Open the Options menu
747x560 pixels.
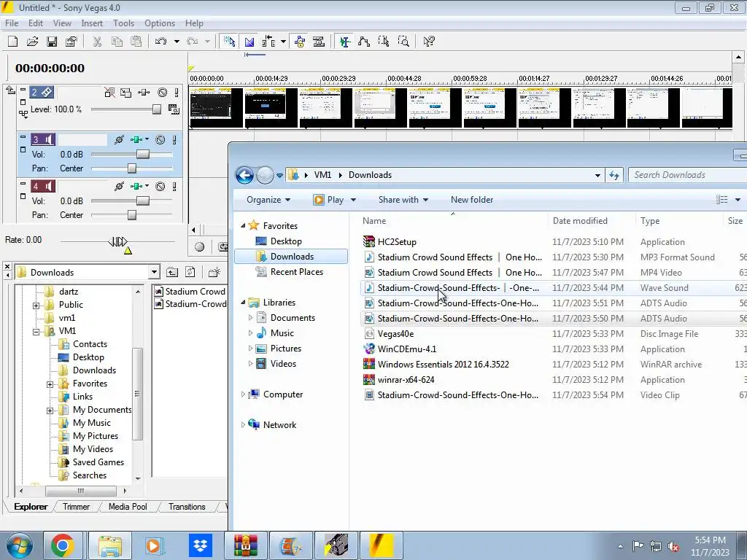click(x=160, y=23)
